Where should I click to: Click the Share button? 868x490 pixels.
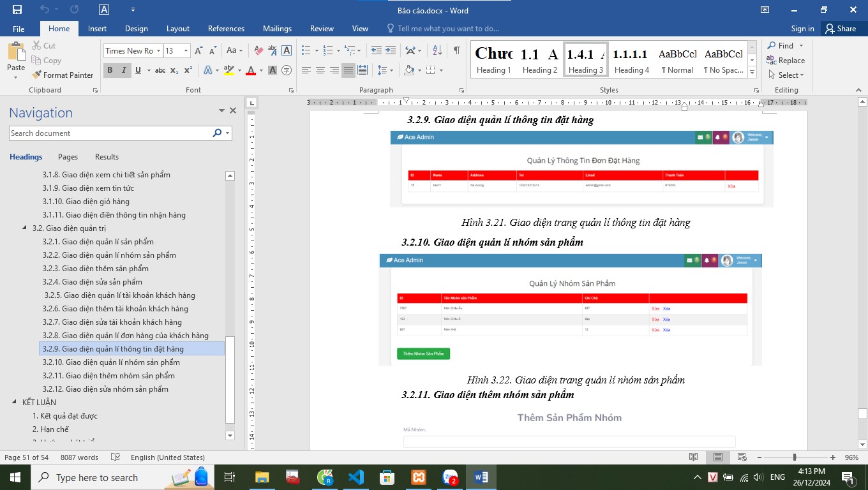click(840, 29)
